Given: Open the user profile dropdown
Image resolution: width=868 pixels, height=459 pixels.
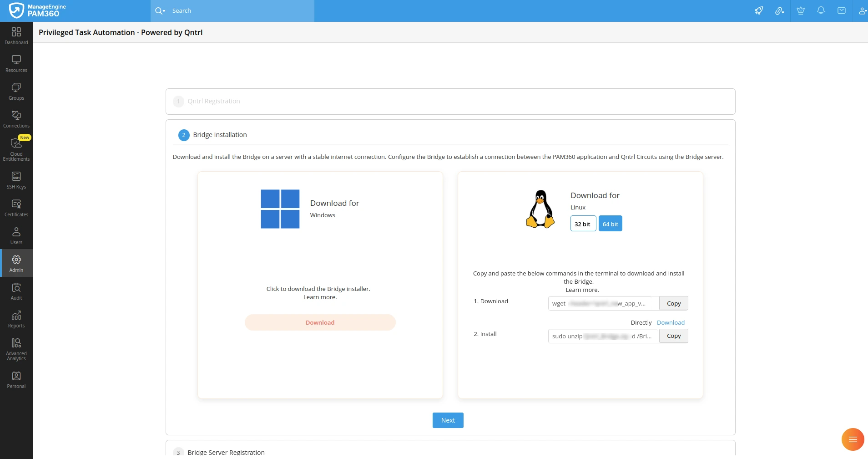Looking at the screenshot, I should click(x=862, y=10).
